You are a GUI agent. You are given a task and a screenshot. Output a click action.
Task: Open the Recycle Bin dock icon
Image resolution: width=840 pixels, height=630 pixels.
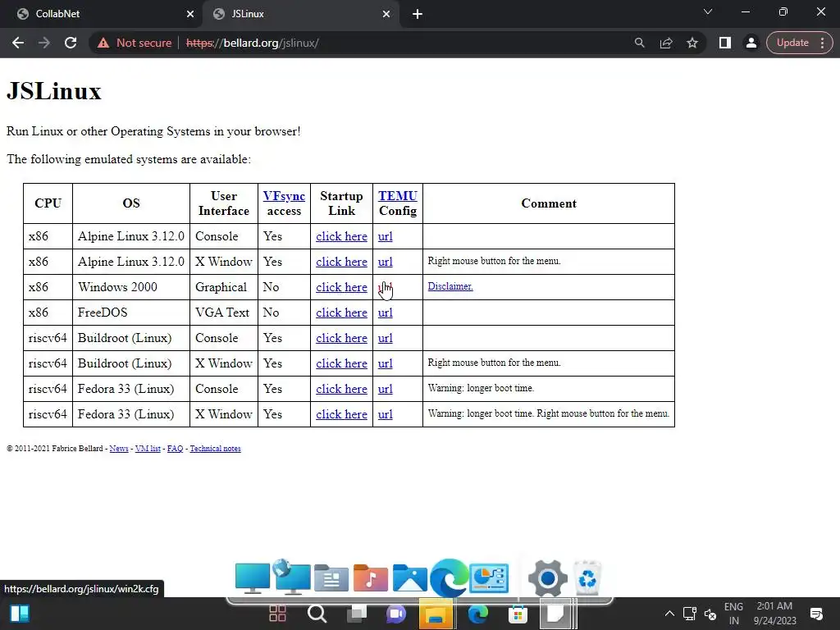coord(587,578)
